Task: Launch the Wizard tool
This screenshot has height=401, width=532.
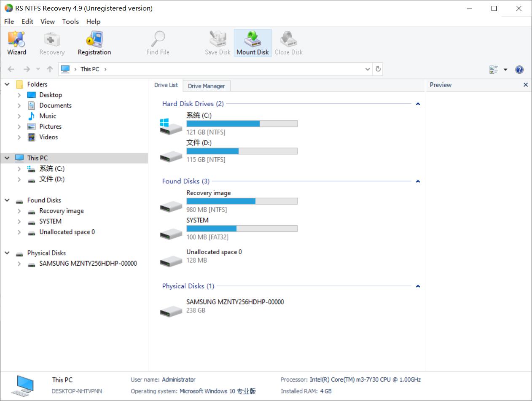Action: coord(16,43)
